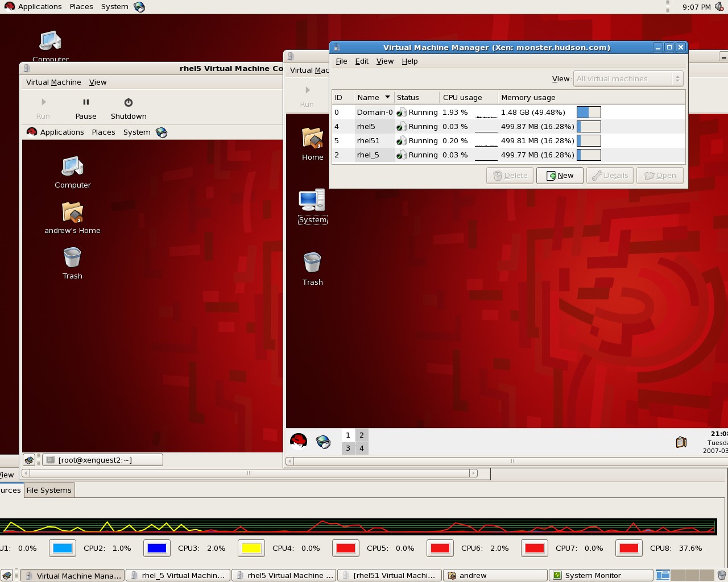The width and height of the screenshot is (728, 582).
Task: Open the Edit menu in Virtual Machine Manager
Action: click(362, 61)
